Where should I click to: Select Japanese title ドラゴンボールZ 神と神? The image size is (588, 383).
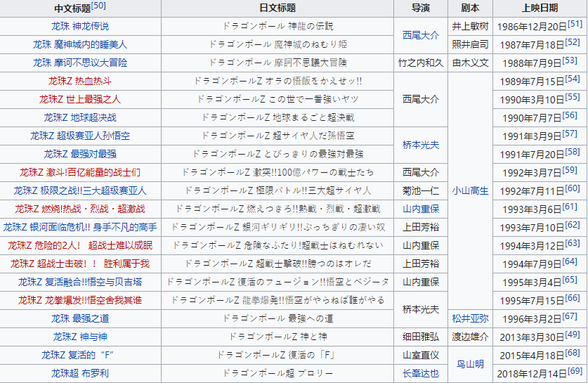point(277,337)
